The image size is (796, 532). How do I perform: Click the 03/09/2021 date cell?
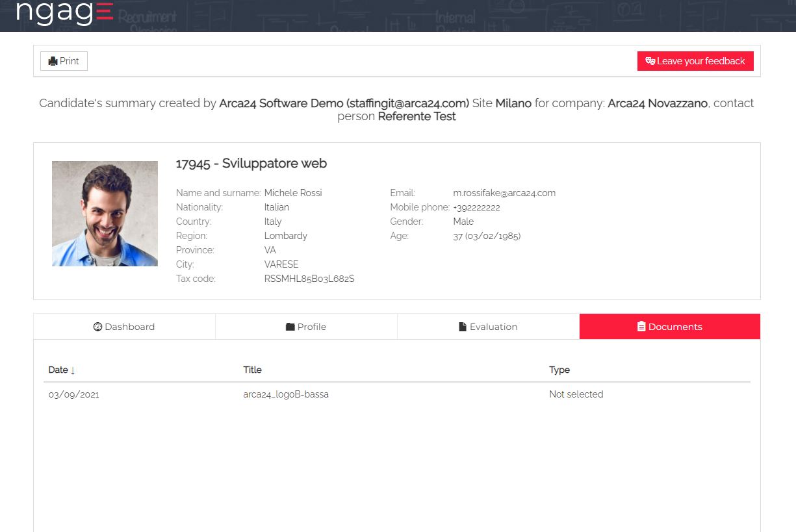(x=73, y=394)
